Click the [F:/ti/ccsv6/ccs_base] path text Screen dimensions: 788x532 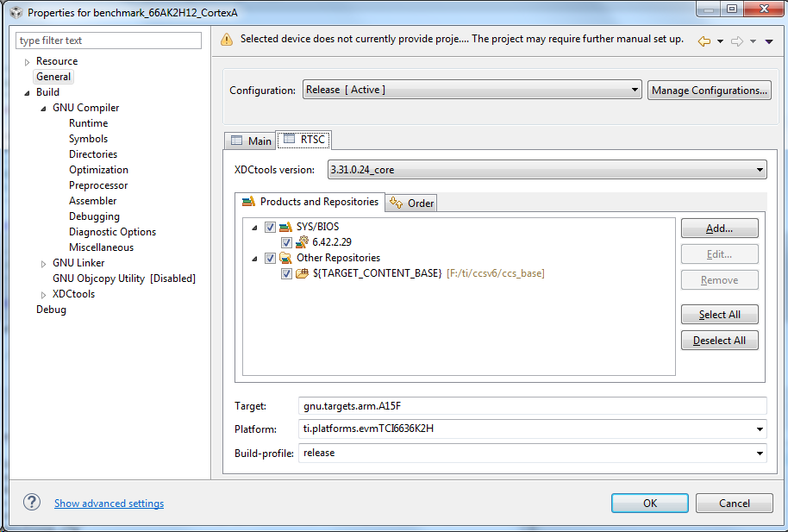point(496,273)
